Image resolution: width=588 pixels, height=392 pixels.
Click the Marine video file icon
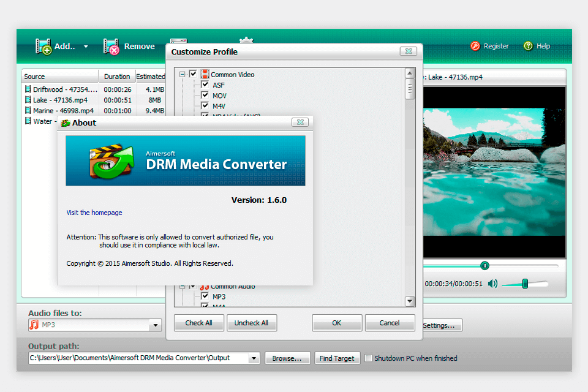(28, 110)
